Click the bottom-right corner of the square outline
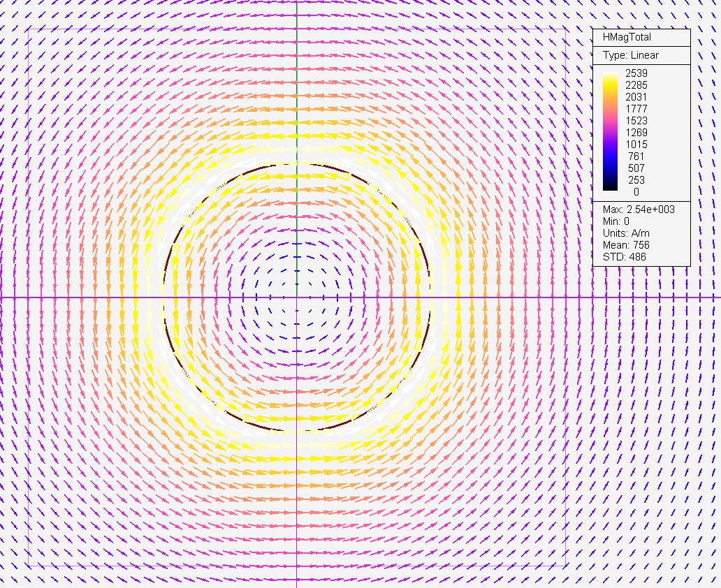The image size is (721, 588). pos(565,566)
